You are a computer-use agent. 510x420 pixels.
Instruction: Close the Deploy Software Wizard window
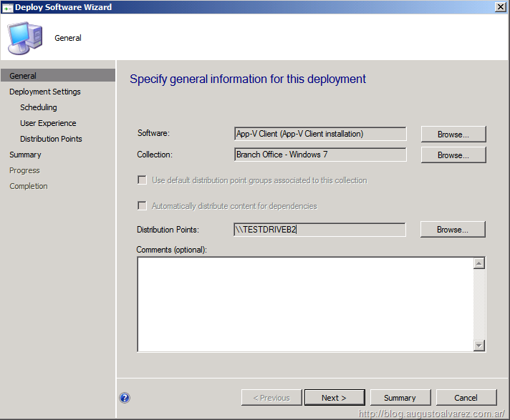(x=500, y=7)
